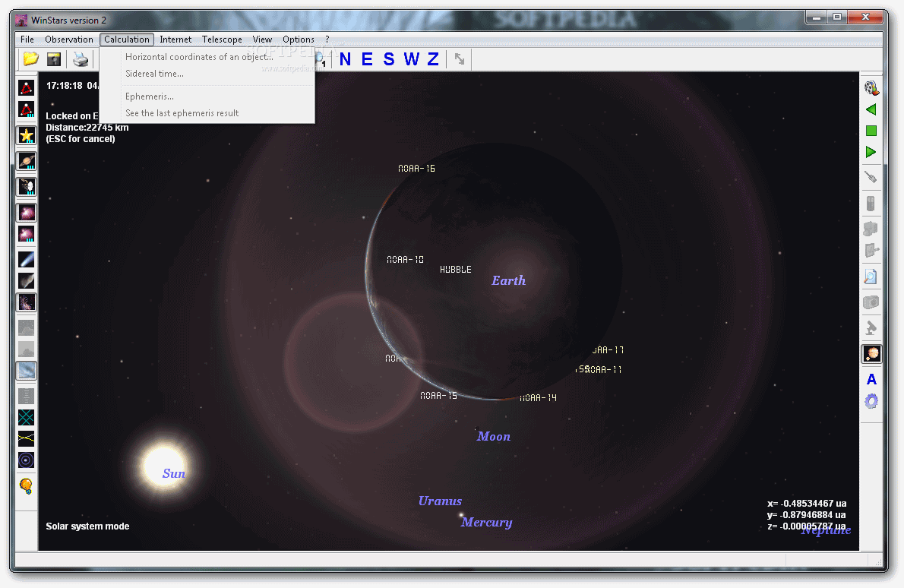Click the magnifier document search icon
The image size is (904, 588).
871,277
